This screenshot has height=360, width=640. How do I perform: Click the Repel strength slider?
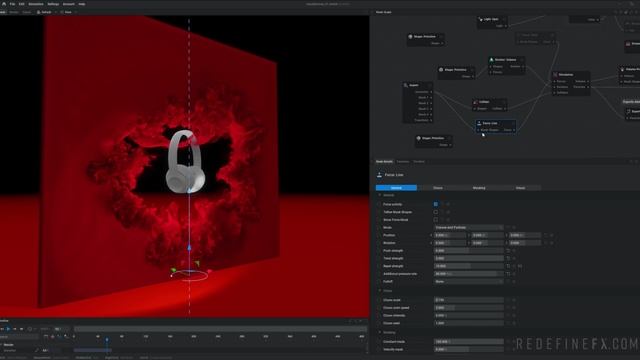469,266
